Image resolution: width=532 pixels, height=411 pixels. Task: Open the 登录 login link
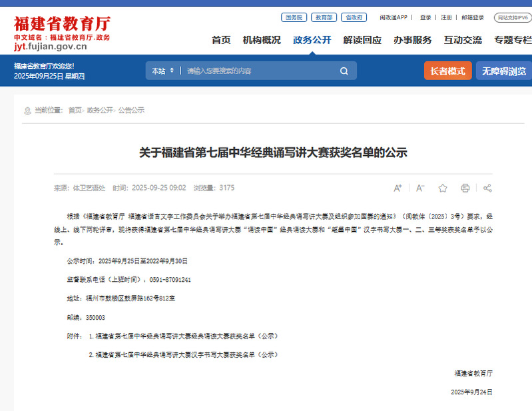pyautogui.click(x=425, y=17)
